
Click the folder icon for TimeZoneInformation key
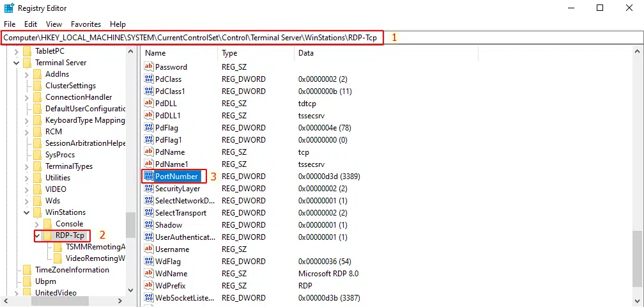(x=27, y=270)
